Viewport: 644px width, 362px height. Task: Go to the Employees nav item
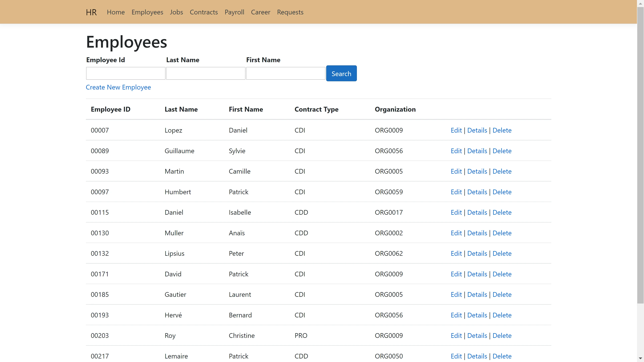coord(147,12)
